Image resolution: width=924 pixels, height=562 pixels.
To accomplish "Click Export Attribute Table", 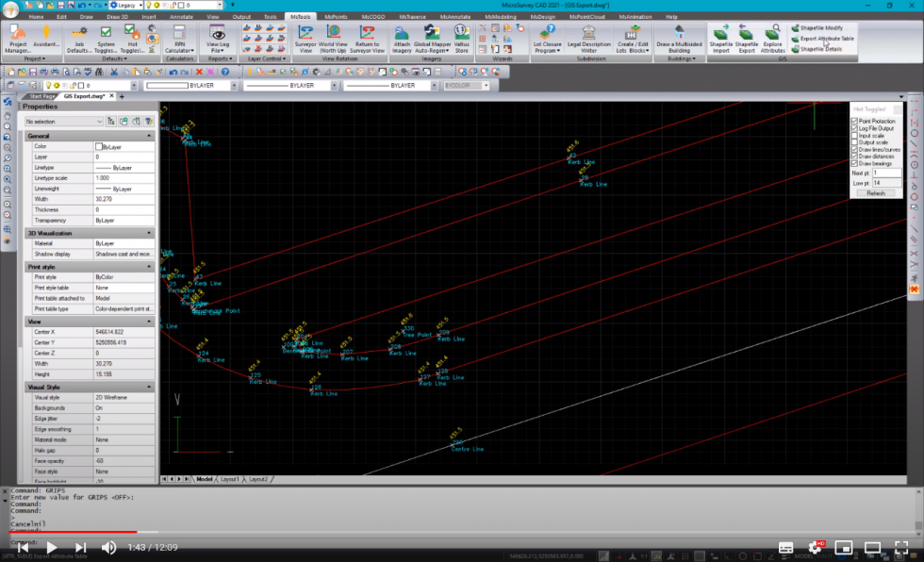I will pos(827,39).
